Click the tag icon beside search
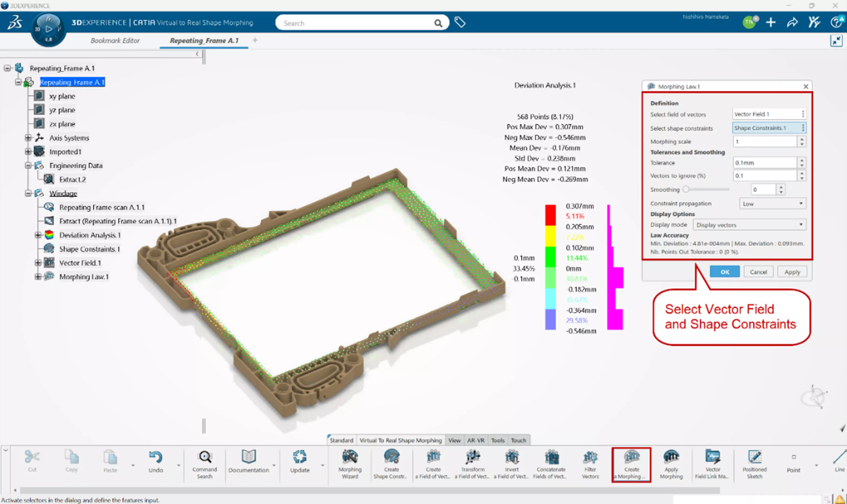Screen dimensions: 847x504 pyautogui.click(x=460, y=22)
